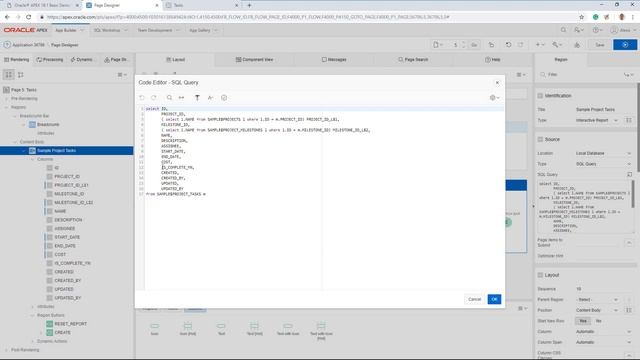Click the page Undo arrow in toolbar
640x360 pixels.
pyautogui.click(x=508, y=45)
